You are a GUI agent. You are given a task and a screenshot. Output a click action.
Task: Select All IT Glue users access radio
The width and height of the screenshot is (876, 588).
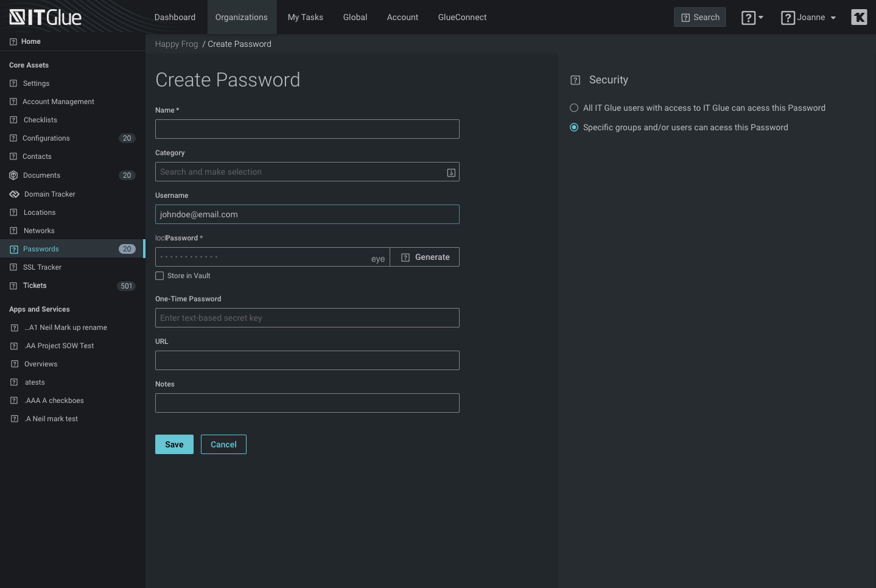574,108
